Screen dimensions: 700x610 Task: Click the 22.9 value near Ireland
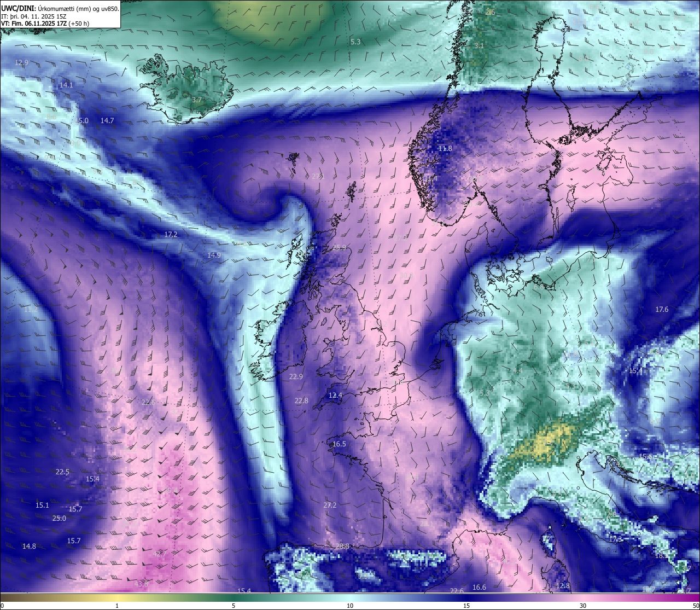[296, 376]
